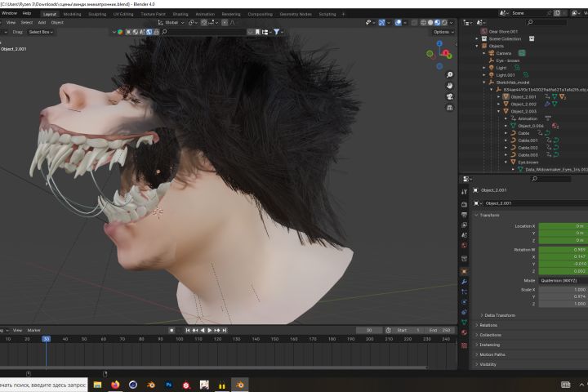Open the modifiers wrench tab in properties
This screenshot has height=392, width=588.
tap(465, 282)
